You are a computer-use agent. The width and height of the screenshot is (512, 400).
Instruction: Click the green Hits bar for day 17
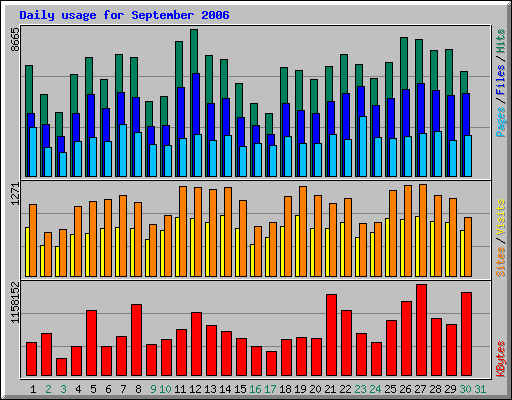click(x=269, y=124)
